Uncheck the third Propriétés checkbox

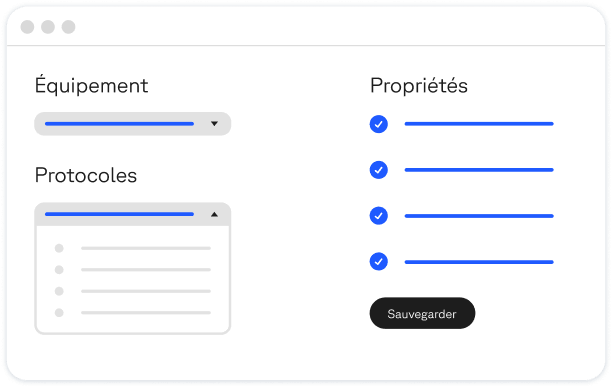(379, 216)
